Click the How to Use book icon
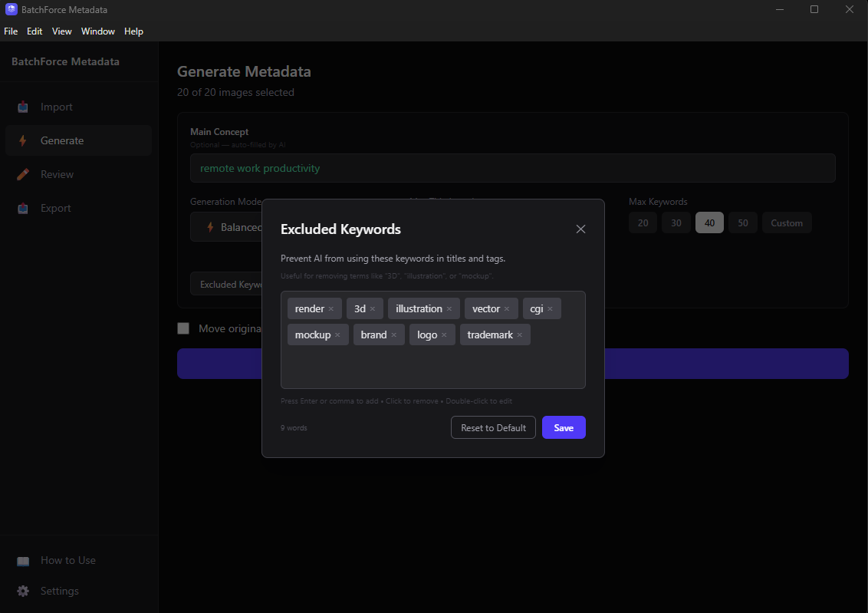Image resolution: width=868 pixels, height=613 pixels. (23, 560)
